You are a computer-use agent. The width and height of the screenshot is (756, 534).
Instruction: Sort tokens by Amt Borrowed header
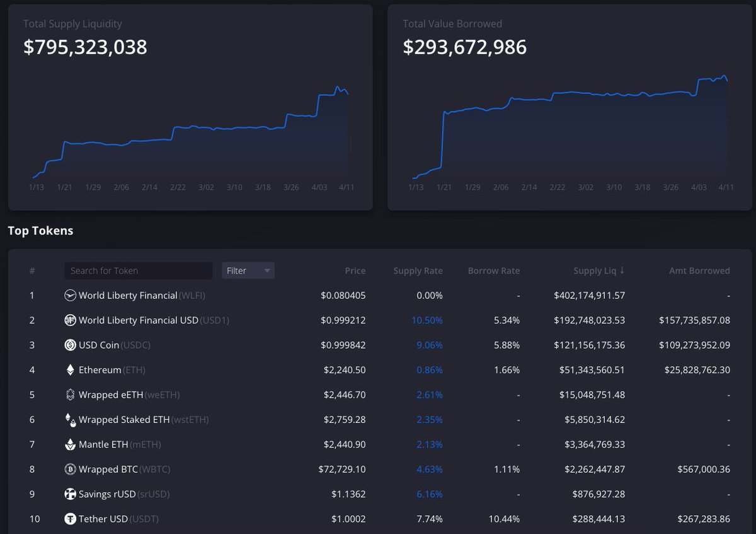click(x=699, y=270)
